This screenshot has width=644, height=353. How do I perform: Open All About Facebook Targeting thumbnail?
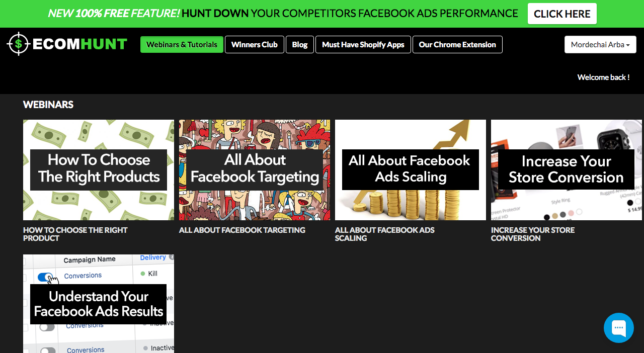(255, 170)
